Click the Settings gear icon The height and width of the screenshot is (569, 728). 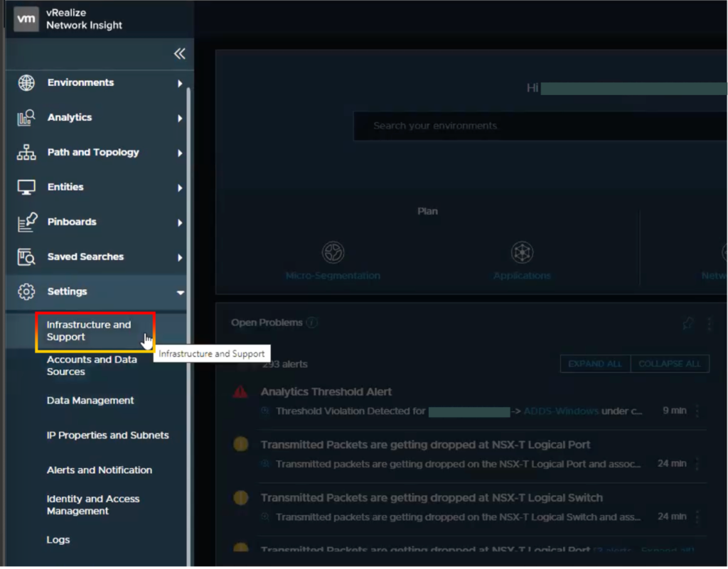(26, 292)
